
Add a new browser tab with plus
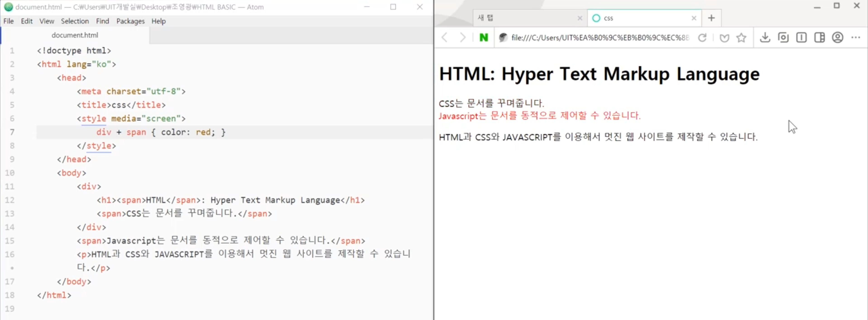(x=711, y=18)
